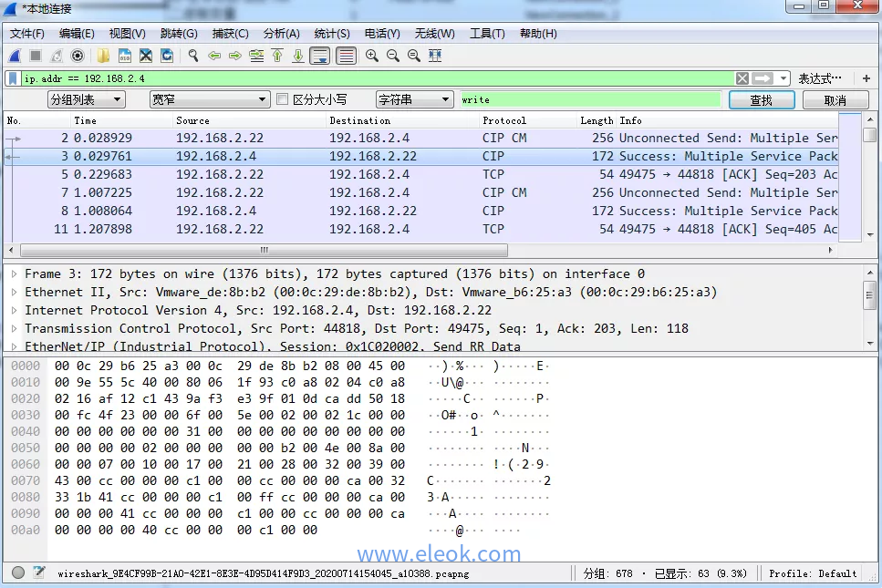The height and width of the screenshot is (588, 882).
Task: Toggle auto-scroll during live capture button
Action: [x=319, y=56]
